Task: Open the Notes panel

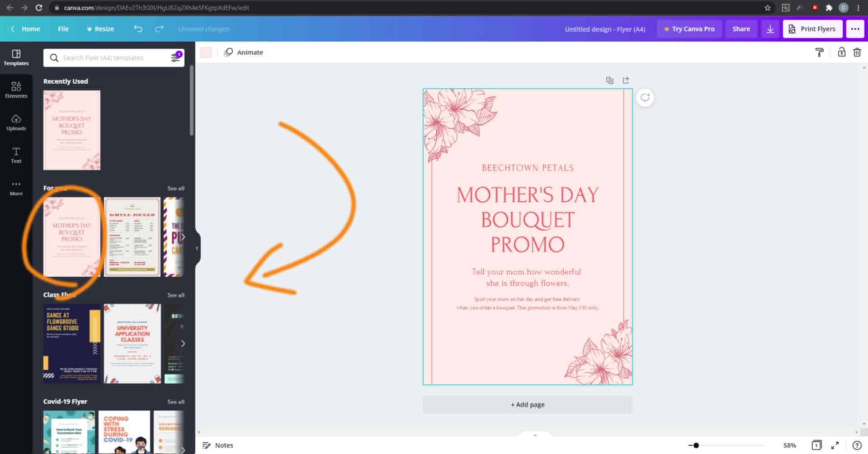Action: click(x=218, y=445)
